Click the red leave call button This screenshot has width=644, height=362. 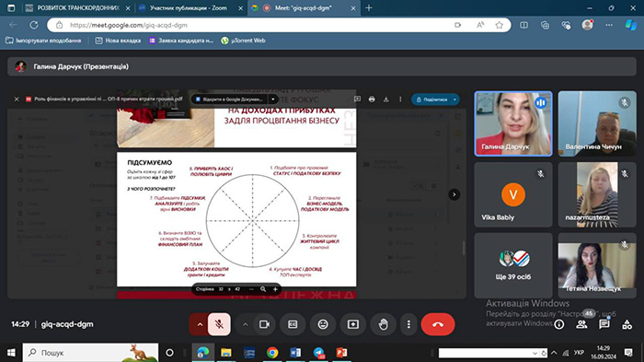click(438, 324)
